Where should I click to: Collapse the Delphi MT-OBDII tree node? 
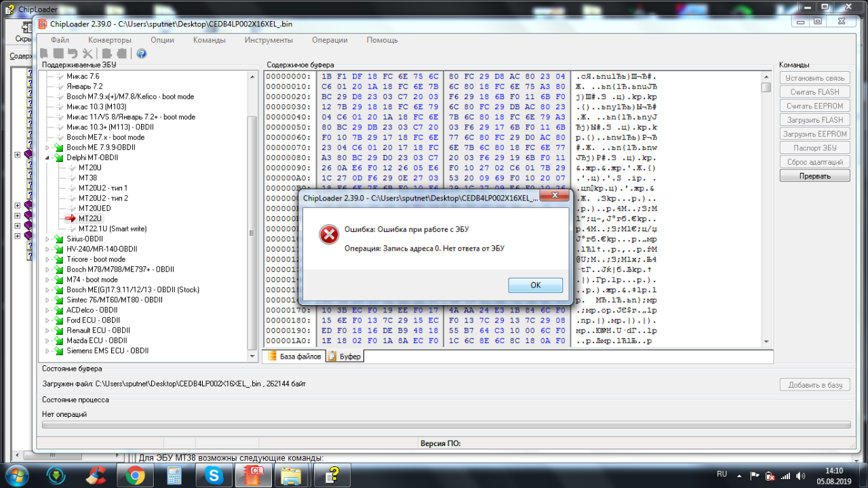tap(48, 157)
